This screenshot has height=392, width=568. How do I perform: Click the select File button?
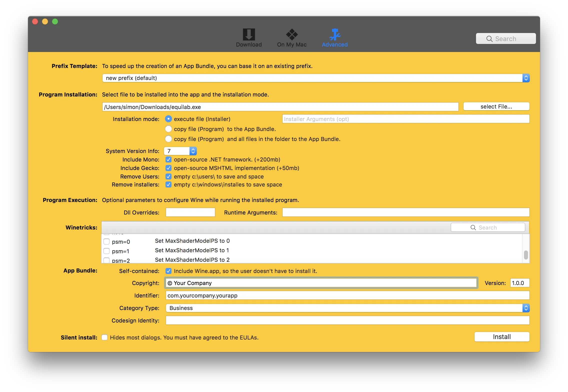tap(496, 106)
